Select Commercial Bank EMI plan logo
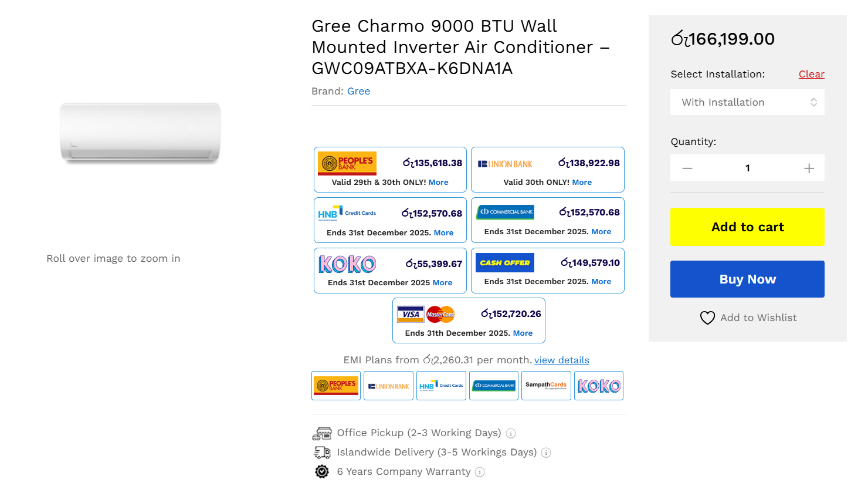868x486 pixels. point(494,386)
